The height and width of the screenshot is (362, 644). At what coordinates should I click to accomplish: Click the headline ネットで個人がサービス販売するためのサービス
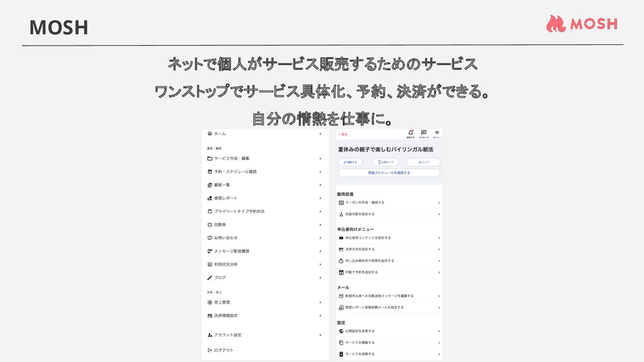322,64
